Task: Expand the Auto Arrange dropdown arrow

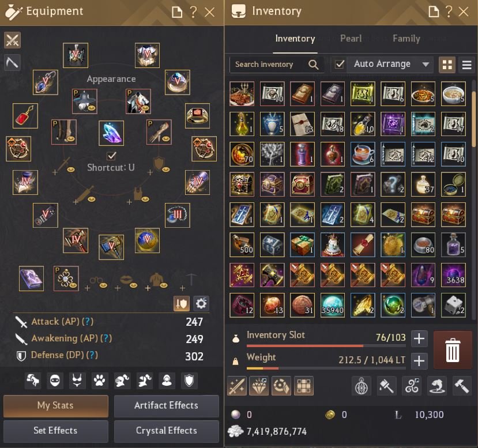Action: tap(426, 65)
